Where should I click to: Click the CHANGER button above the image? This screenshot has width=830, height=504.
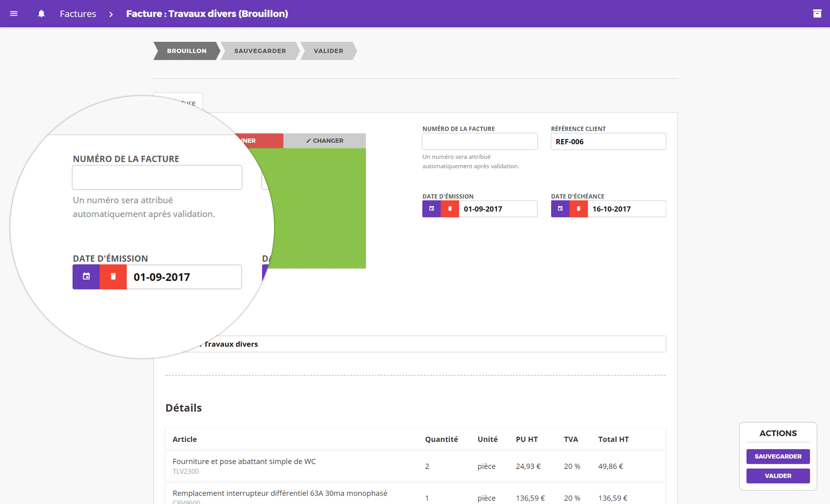pos(324,141)
